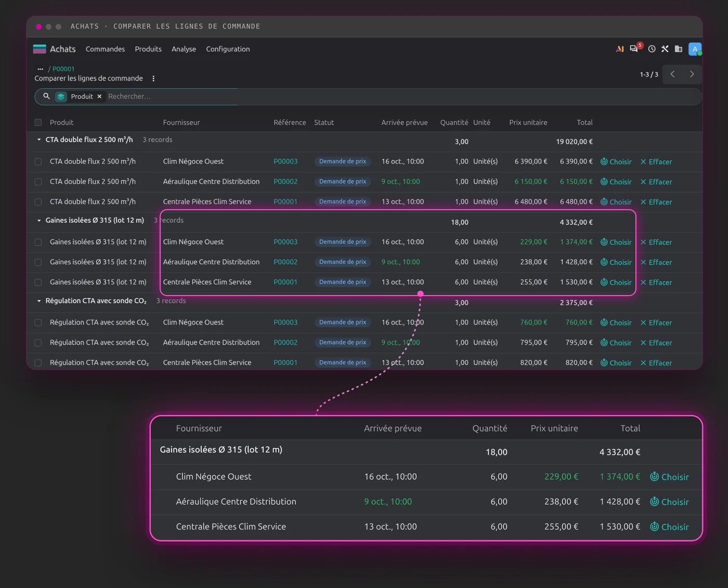Check the Gaines isolées Centrale Pièces row
The image size is (728, 588).
(x=38, y=283)
